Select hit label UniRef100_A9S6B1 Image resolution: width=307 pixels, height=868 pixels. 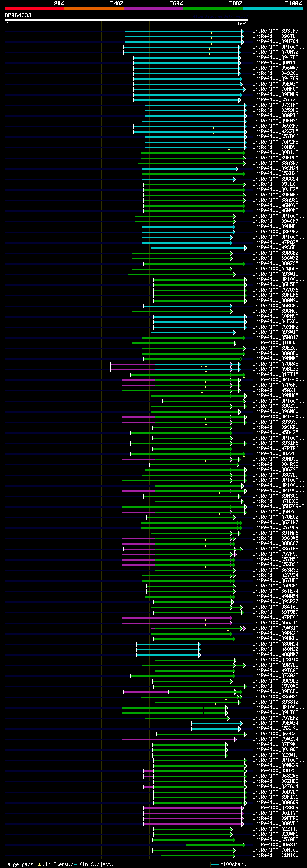pyautogui.click(x=275, y=248)
